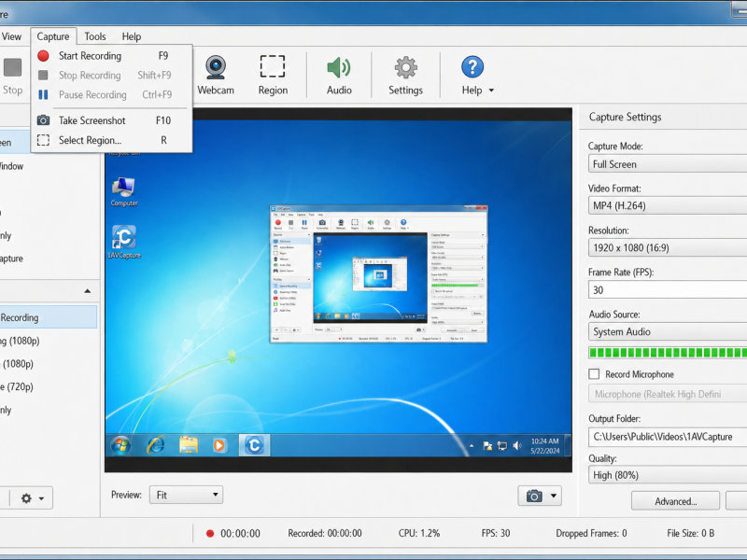Screen dimensions: 747x560
Task: Click the 00:00:00 record timer
Action: (240, 533)
